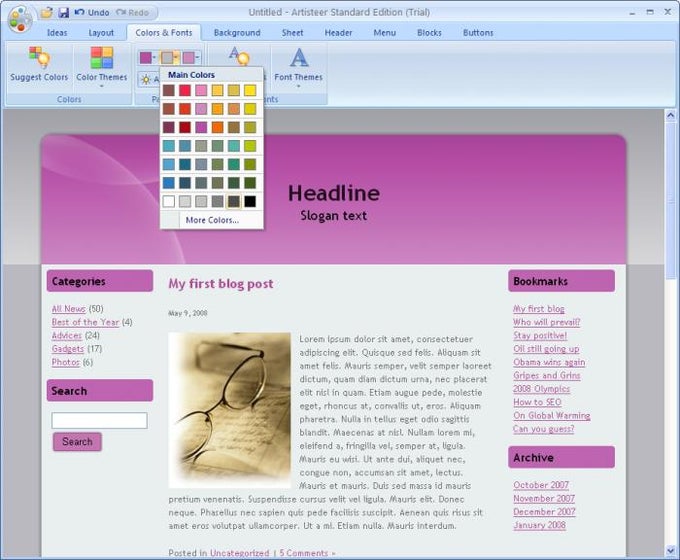The height and width of the screenshot is (560, 680).
Task: Click the greyed Redo button
Action: click(132, 13)
